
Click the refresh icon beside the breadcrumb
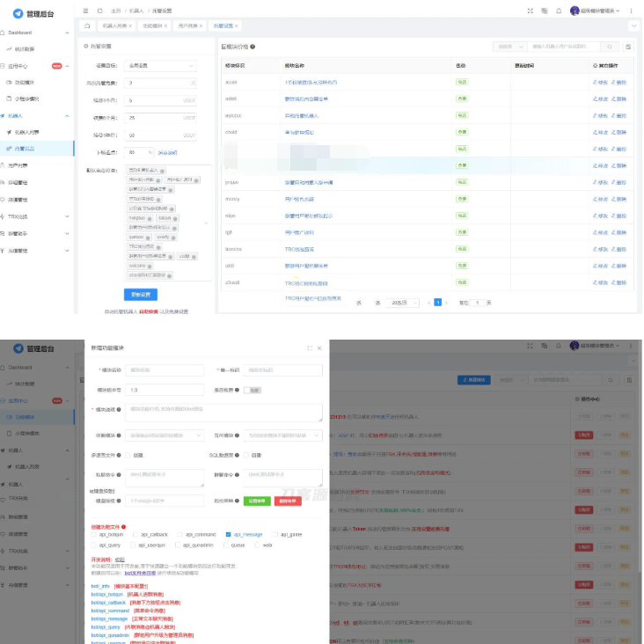click(x=99, y=11)
